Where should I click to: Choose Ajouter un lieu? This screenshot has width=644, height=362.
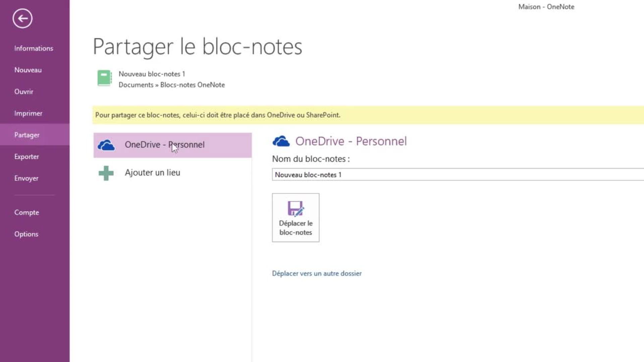[152, 173]
